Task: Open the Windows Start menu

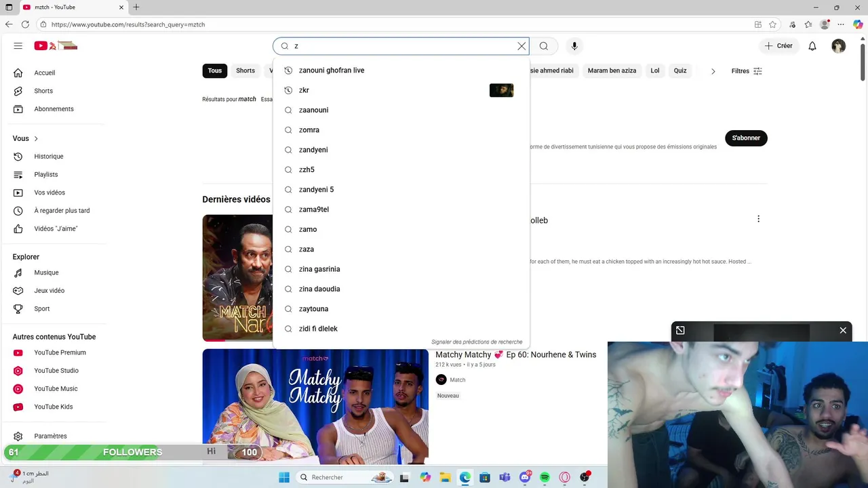Action: pos(284,477)
